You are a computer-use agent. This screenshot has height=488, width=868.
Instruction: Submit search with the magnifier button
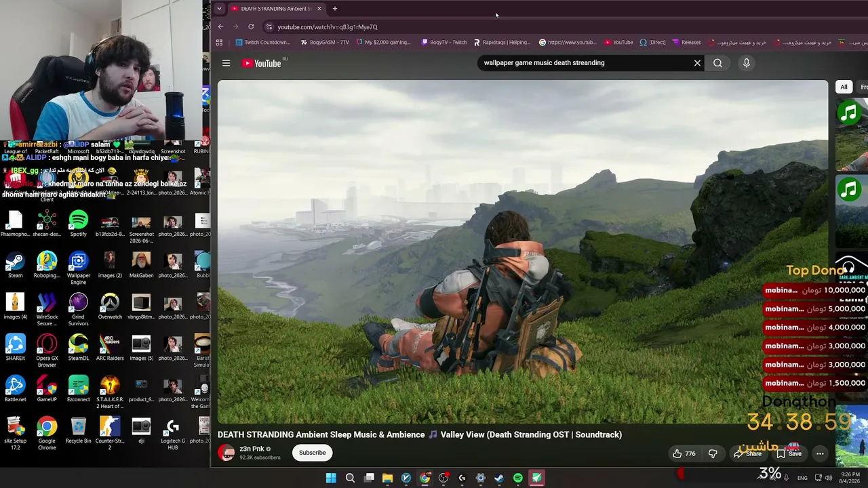(717, 63)
